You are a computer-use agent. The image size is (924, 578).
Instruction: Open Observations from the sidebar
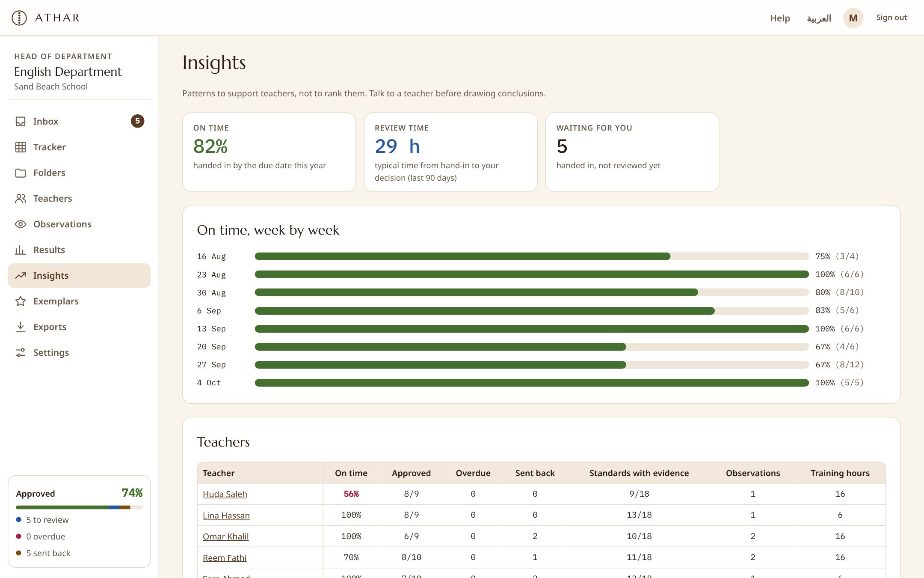pyautogui.click(x=79, y=224)
